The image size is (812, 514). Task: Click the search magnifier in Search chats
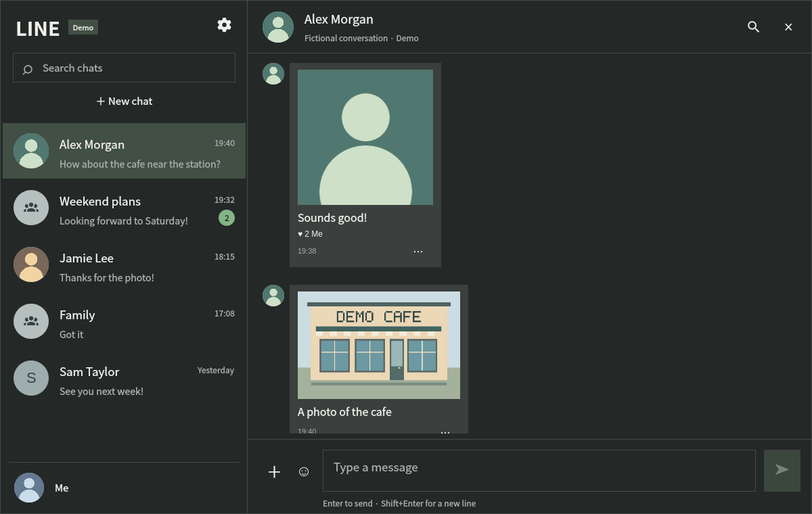point(28,69)
